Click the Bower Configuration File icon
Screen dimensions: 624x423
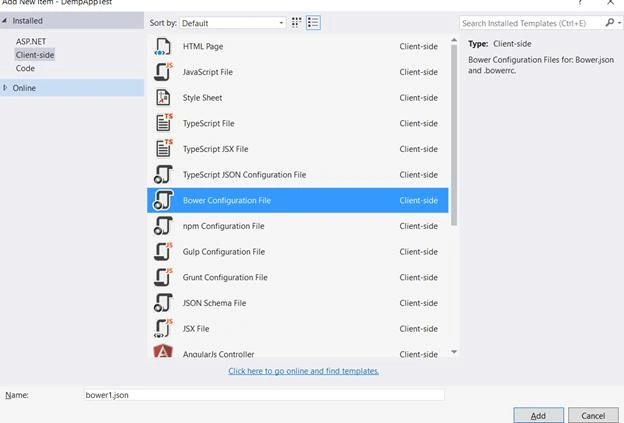(x=163, y=200)
